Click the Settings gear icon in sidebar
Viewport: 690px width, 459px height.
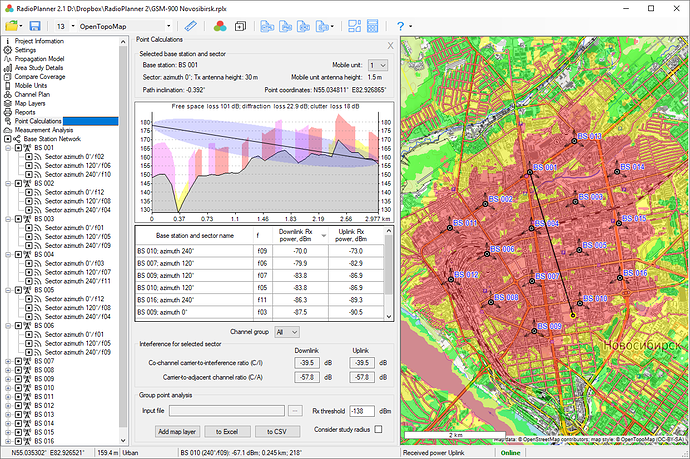click(x=7, y=50)
